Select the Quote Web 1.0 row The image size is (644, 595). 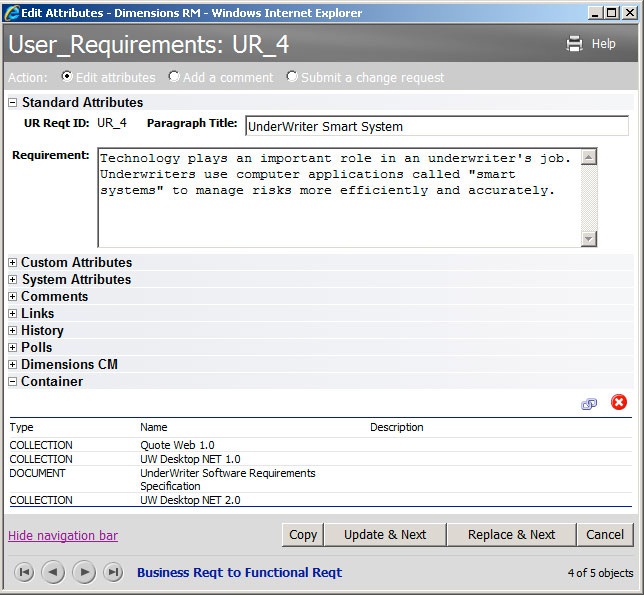[x=320, y=445]
